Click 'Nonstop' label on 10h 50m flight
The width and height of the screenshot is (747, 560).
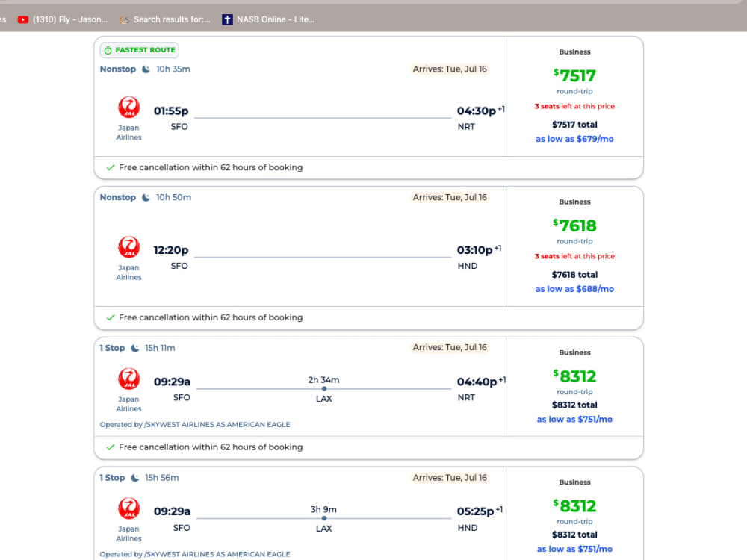118,197
